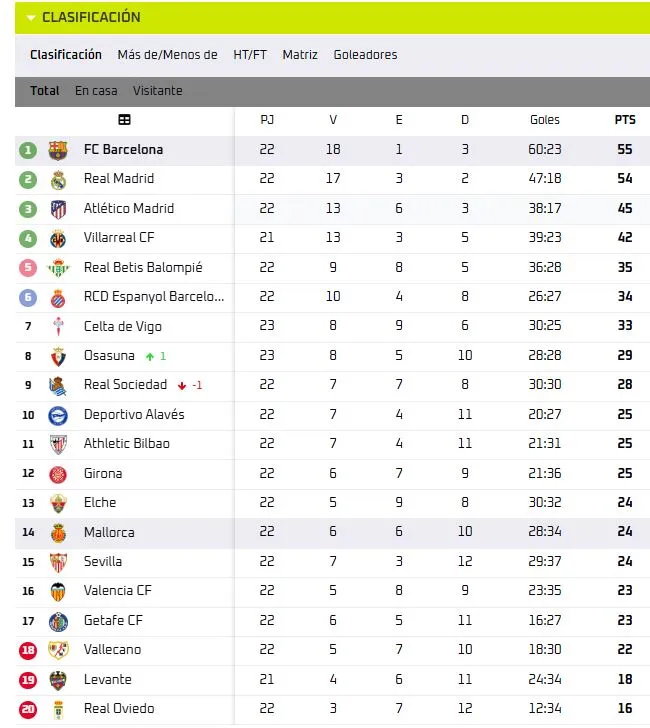Click the Athletic Bilbao crest icon
This screenshot has height=728, width=650.
click(x=58, y=444)
